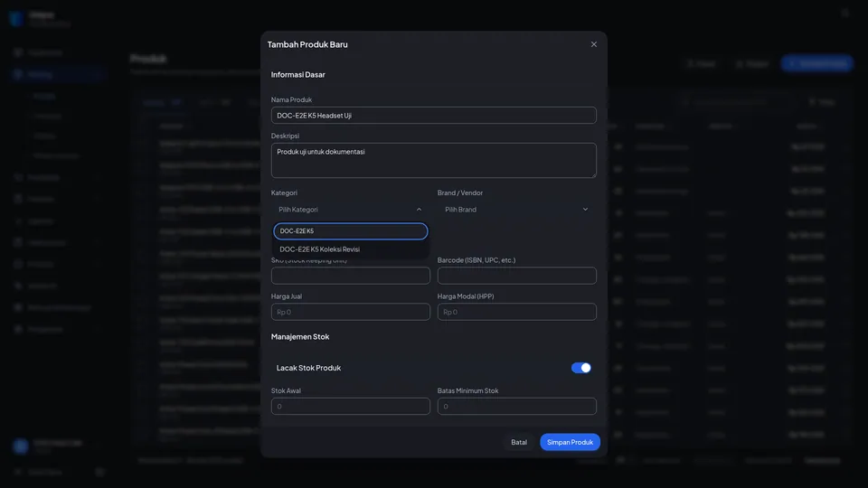
Task: Click the chevron in the Kategori dropdown
Action: (x=419, y=210)
